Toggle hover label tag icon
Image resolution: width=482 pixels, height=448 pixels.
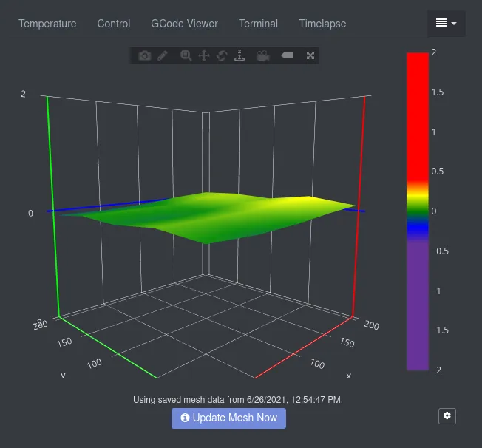click(287, 55)
